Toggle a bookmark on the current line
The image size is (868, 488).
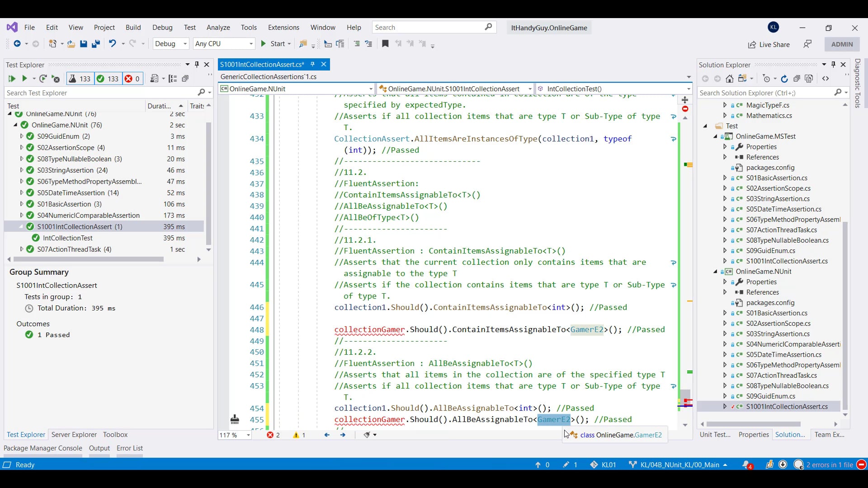point(385,44)
